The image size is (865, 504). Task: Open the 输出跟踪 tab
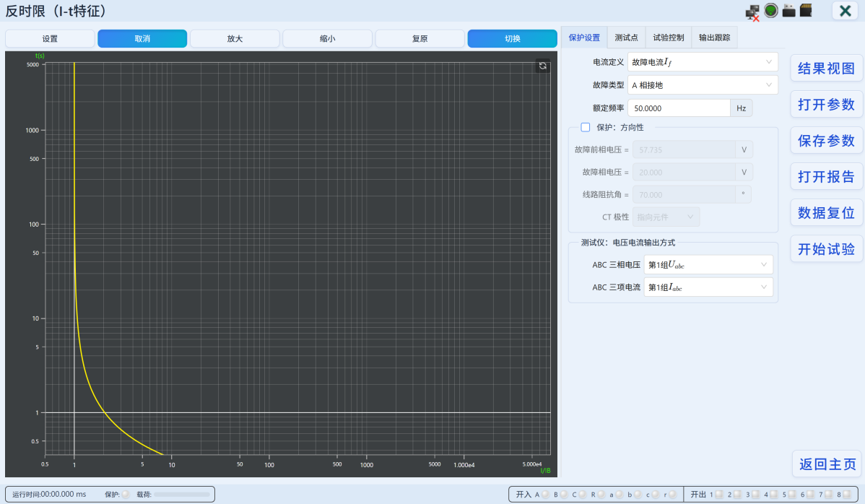click(x=714, y=38)
